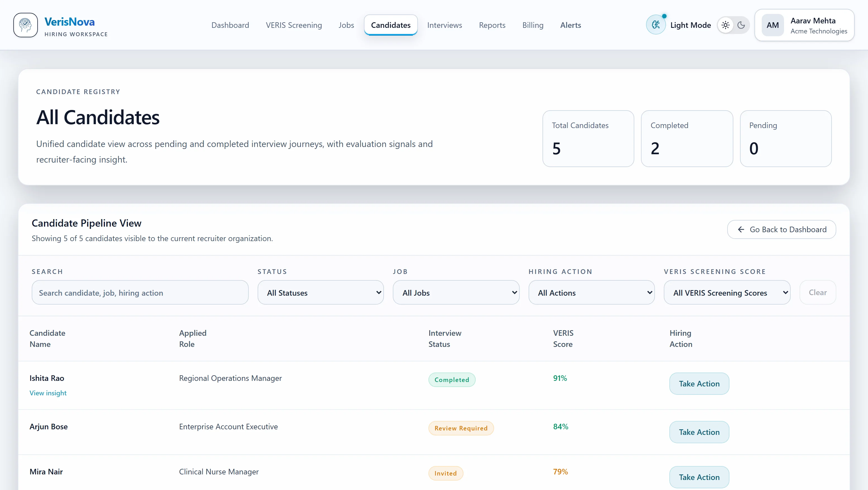Go to the Dashboard tab
Screen dimensions: 868x490
coord(230,25)
